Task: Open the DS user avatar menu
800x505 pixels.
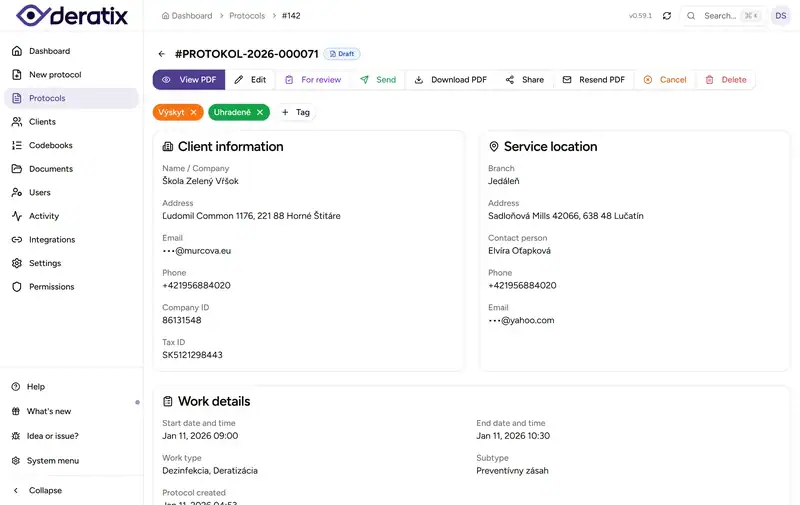Action: click(x=781, y=16)
